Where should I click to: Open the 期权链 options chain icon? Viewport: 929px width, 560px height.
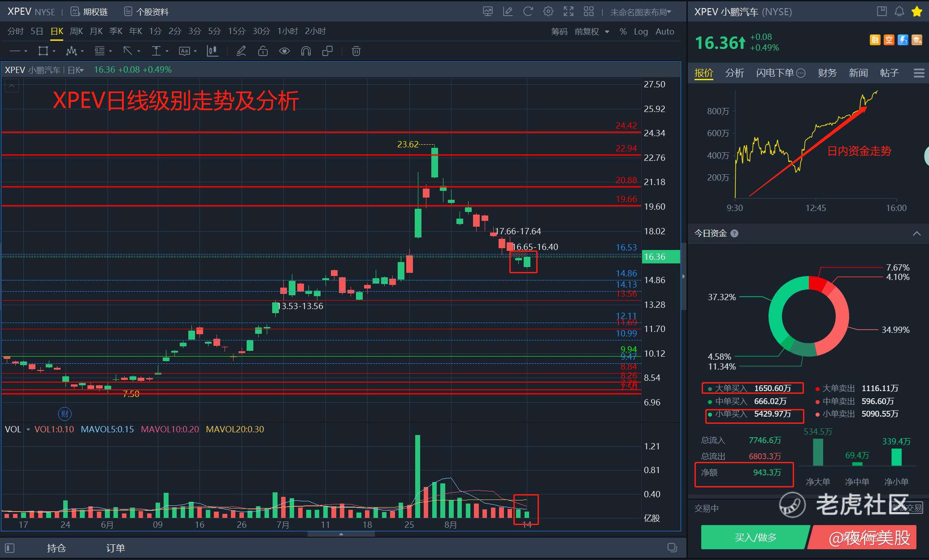(75, 12)
